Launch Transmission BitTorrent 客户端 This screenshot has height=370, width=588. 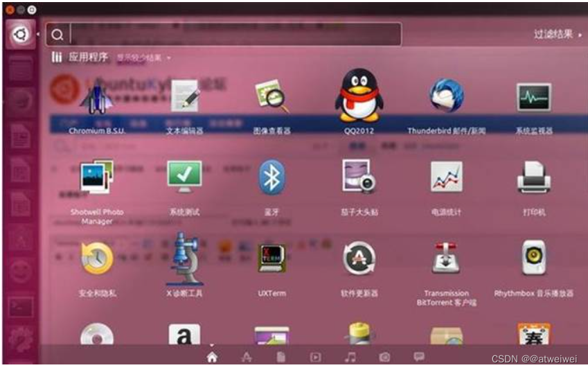click(x=446, y=258)
